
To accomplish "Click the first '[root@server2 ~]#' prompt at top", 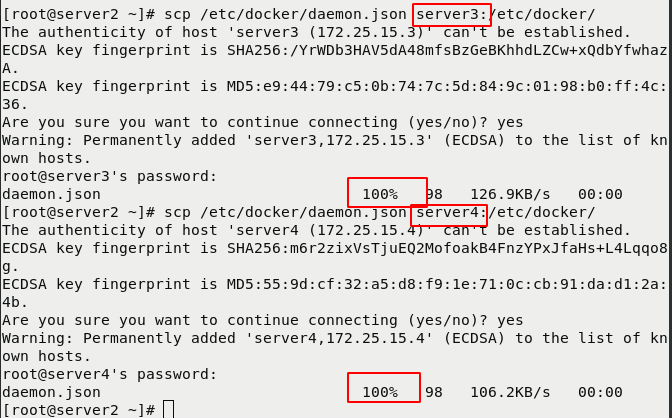I will pos(78,15).
